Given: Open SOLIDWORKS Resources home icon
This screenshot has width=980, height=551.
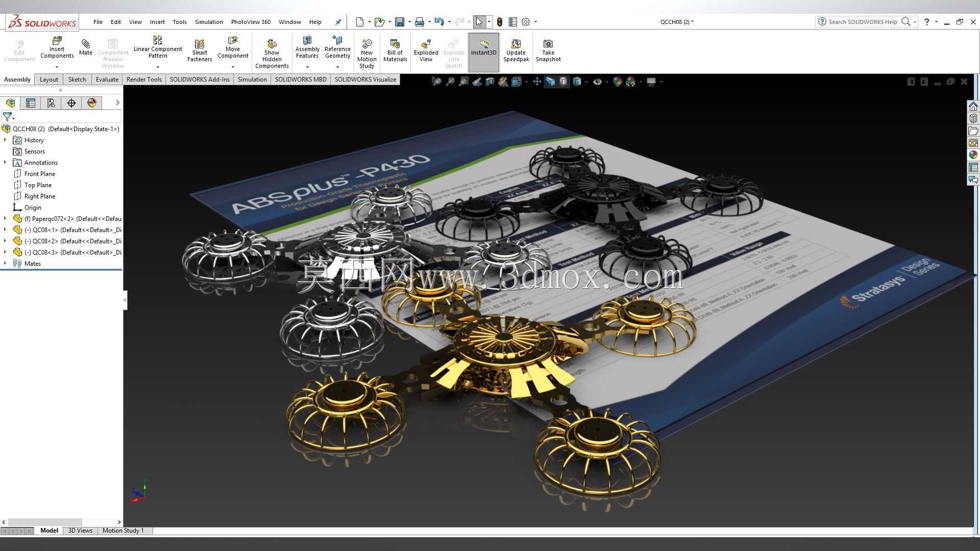Looking at the screenshot, I should (973, 106).
